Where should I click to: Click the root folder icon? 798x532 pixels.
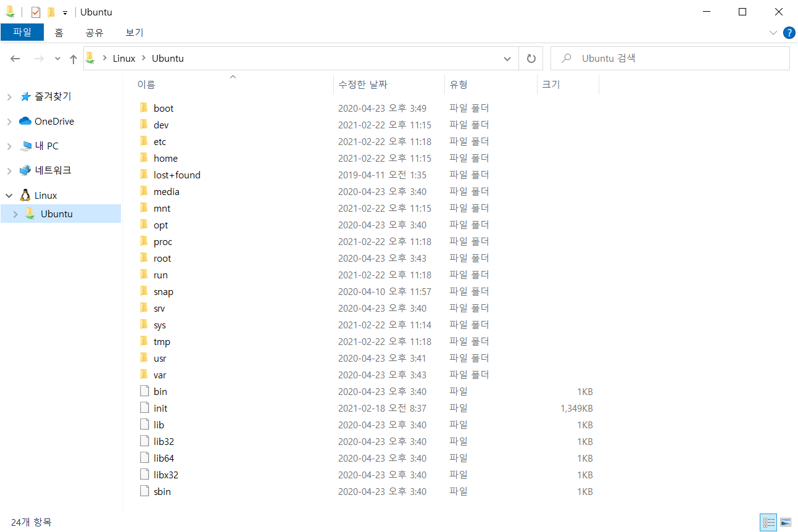pos(144,258)
